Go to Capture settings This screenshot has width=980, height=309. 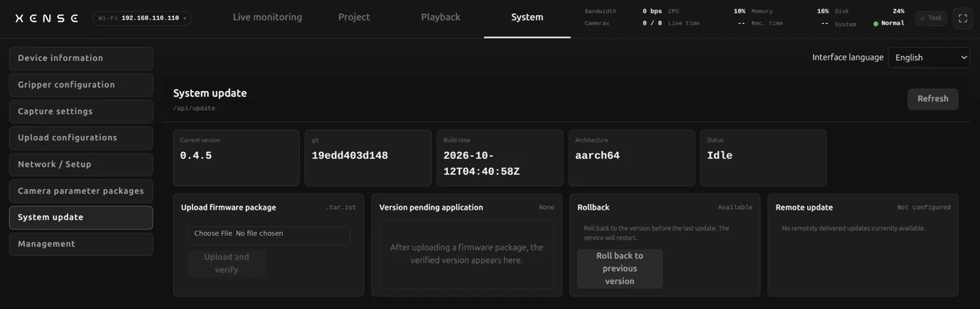[x=81, y=111]
